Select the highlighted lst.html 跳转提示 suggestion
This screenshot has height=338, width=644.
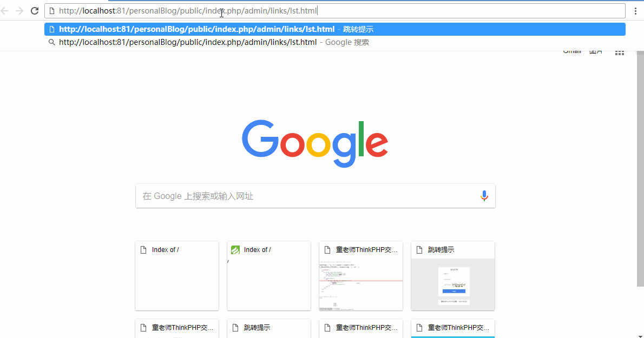335,29
